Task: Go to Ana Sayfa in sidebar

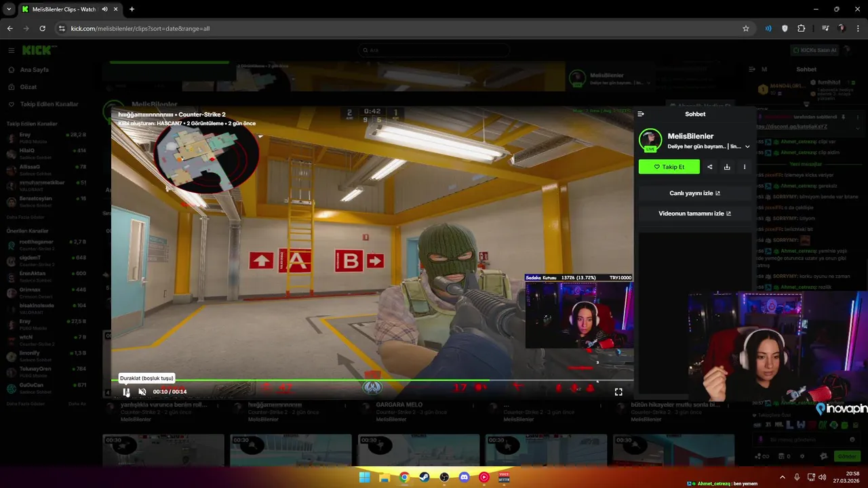Action: [x=35, y=70]
